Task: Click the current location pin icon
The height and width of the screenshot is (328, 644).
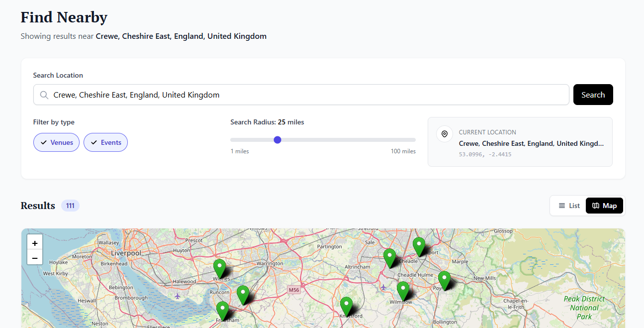Action: pos(445,134)
